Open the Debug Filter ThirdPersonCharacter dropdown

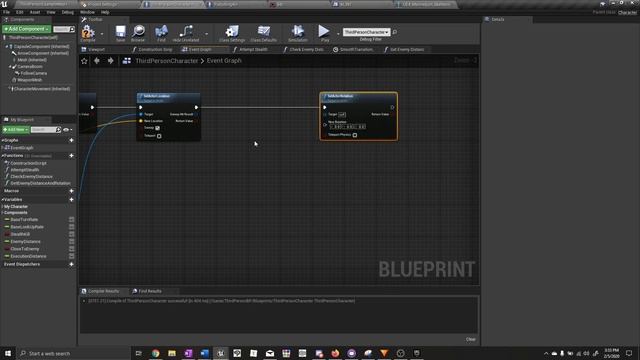pyautogui.click(x=367, y=32)
